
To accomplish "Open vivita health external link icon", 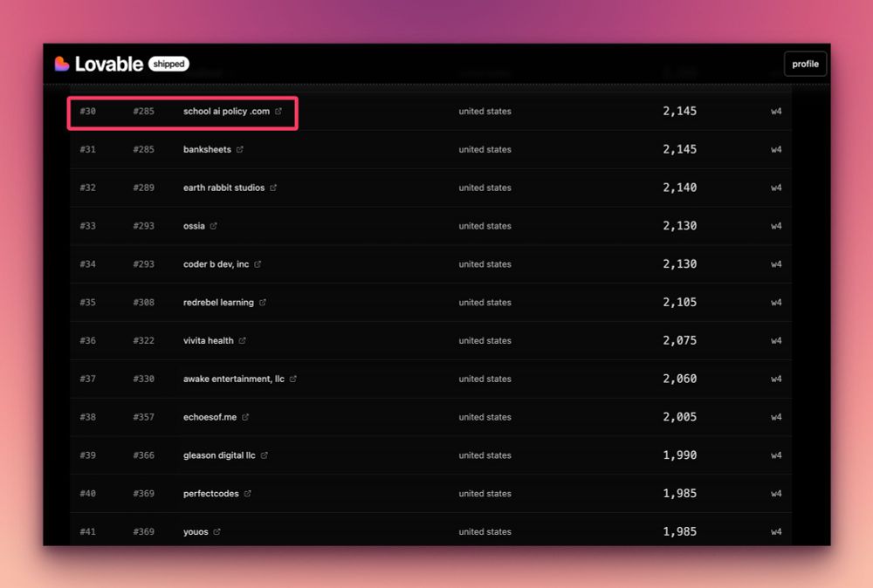I will [x=242, y=340].
